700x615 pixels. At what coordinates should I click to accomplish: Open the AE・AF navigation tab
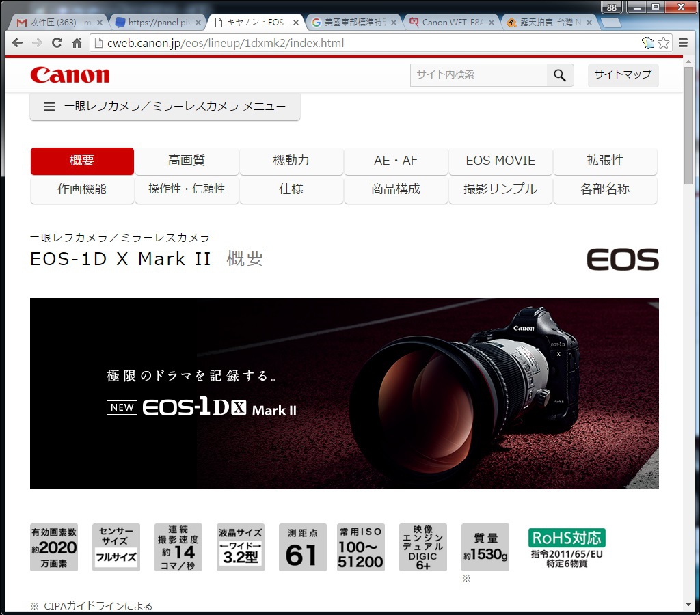click(396, 161)
